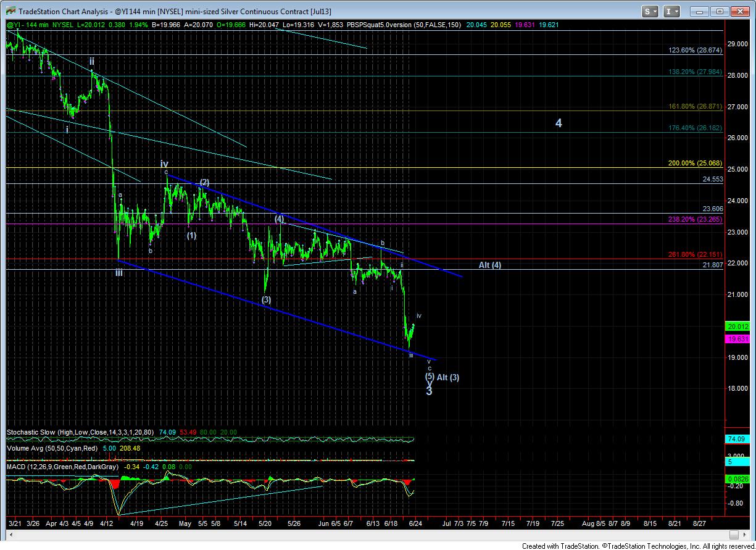Click the scrollbar right arrow at chart bottom
756x550 pixels.
tap(744, 535)
